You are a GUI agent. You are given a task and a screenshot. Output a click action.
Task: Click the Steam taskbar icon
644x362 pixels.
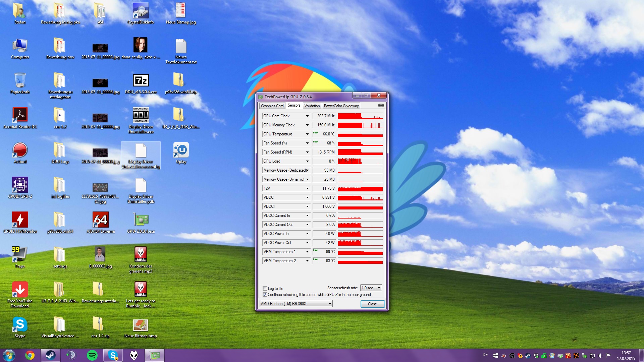(51, 355)
